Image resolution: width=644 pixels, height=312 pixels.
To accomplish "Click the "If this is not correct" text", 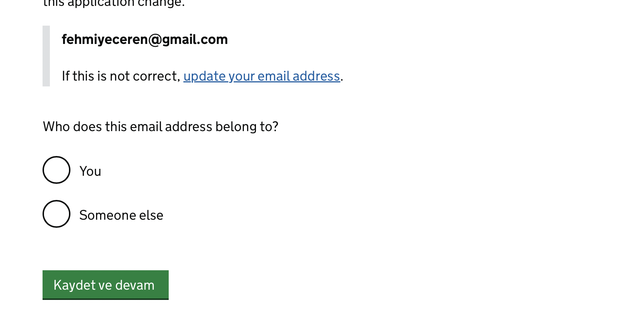I will (121, 76).
